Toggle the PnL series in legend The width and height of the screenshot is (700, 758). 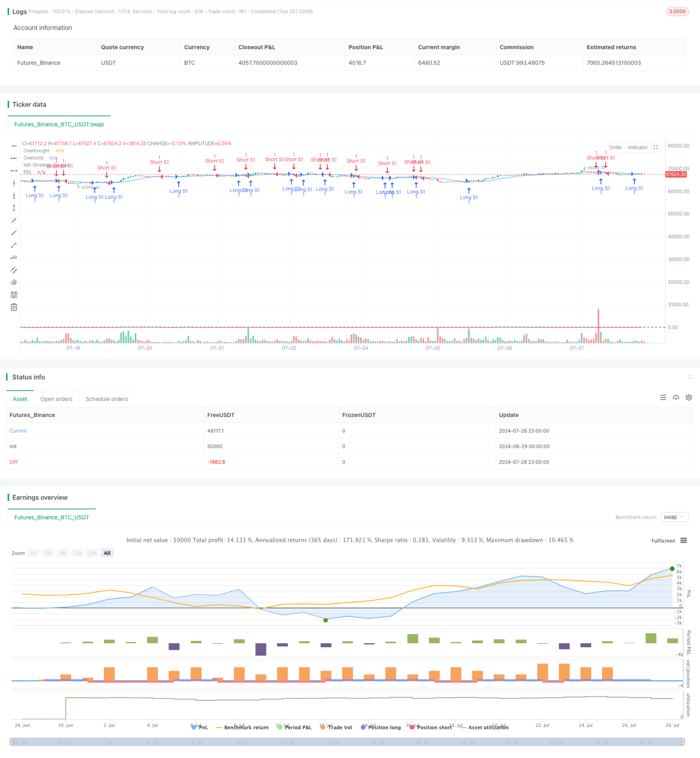pos(199,727)
